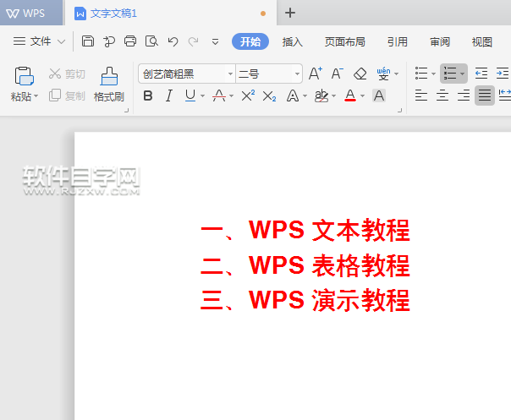The image size is (511, 420).
Task: Click the decrease indent icon
Action: click(x=481, y=74)
